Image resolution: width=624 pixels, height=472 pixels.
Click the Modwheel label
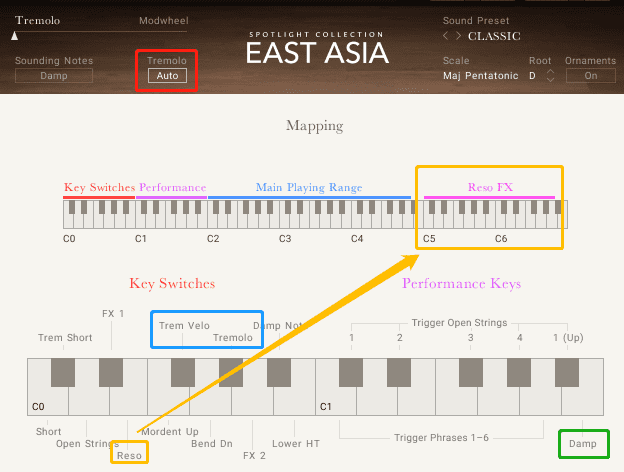click(x=164, y=21)
